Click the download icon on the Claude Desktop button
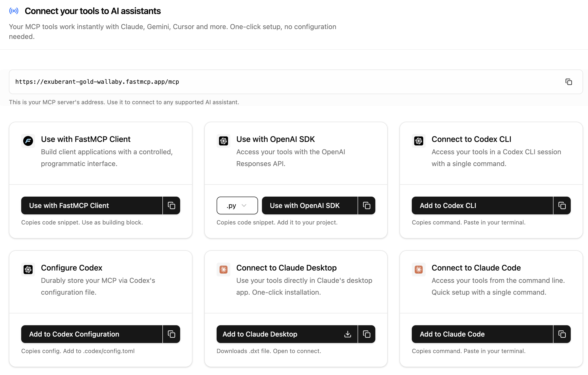588x375 pixels. pyautogui.click(x=347, y=334)
